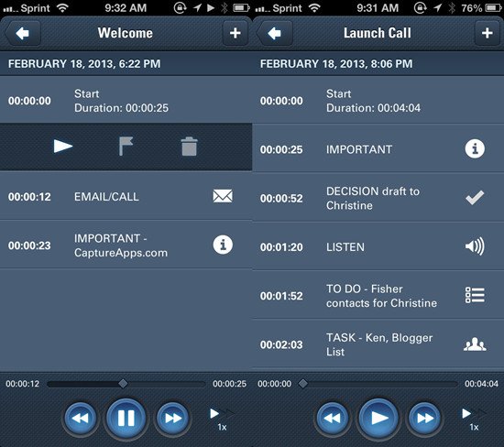Viewport: 504px width, 447px height.
Task: Change the 1x speed on Launch Call screen
Action: coord(474,419)
